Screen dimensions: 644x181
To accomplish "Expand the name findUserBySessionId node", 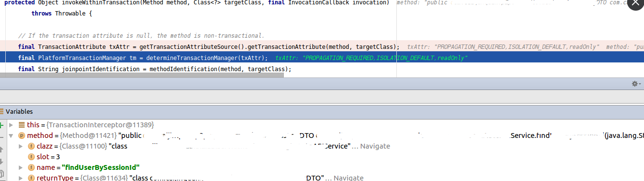I will pos(21,167).
